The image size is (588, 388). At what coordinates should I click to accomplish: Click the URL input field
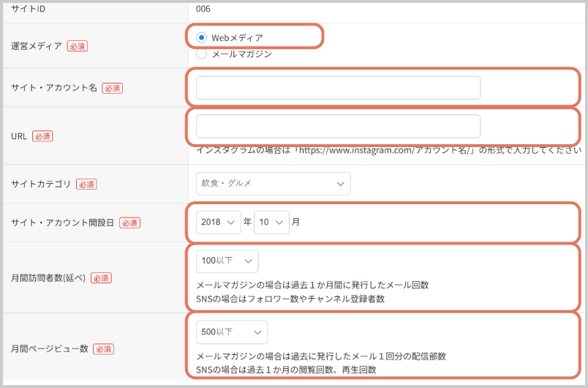(338, 126)
